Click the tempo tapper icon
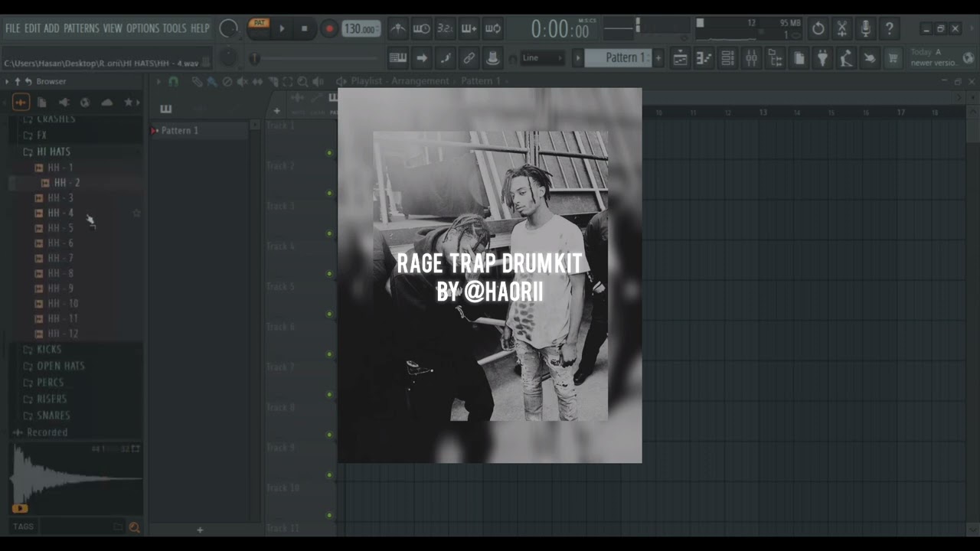The image size is (980, 551). coord(846,58)
